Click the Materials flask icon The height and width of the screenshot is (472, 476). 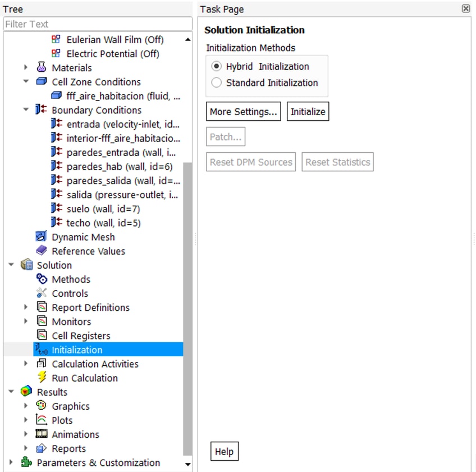pos(42,67)
